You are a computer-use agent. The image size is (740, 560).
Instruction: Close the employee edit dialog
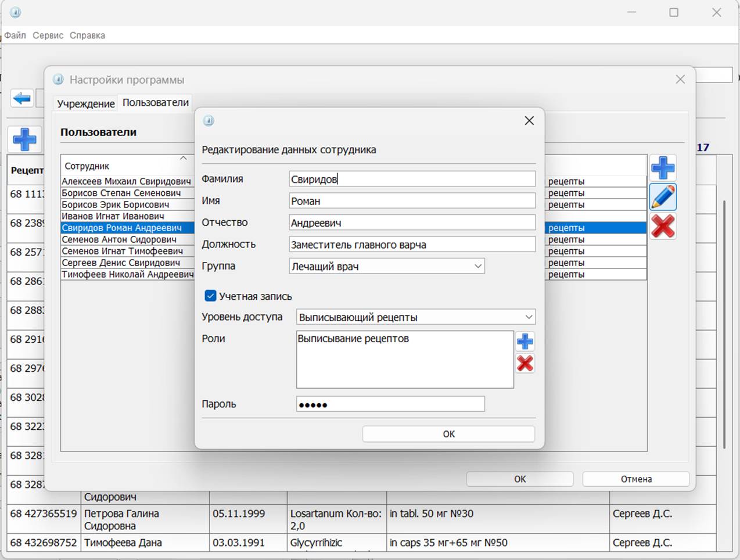[529, 121]
